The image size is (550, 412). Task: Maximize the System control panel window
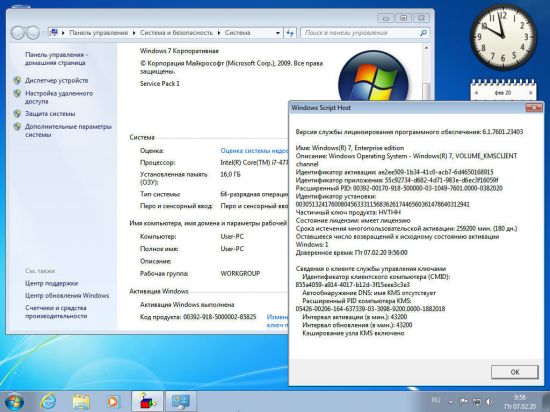point(403,18)
